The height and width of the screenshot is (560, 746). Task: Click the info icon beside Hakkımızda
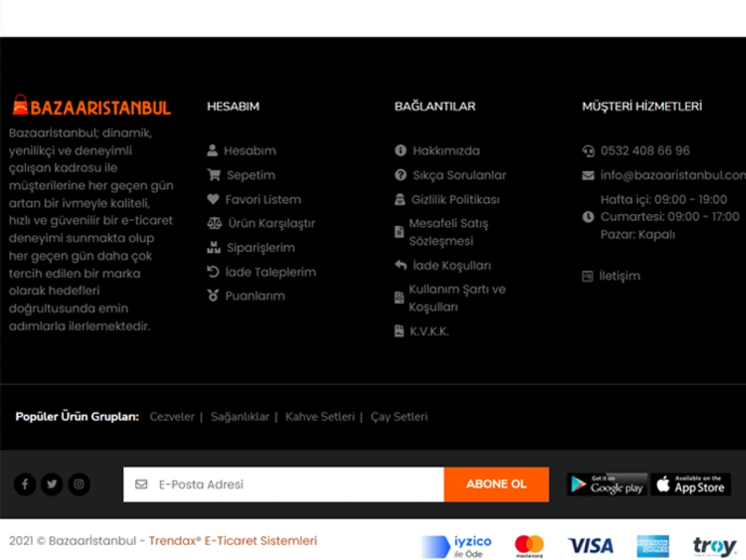[401, 151]
